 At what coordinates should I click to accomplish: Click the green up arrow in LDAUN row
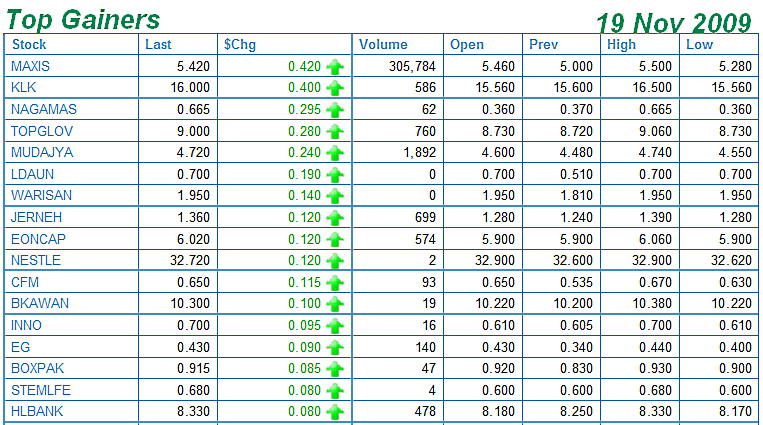tap(335, 174)
